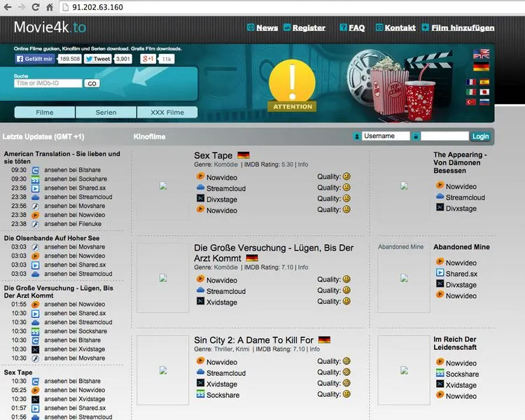Image resolution: width=525 pixels, height=420 pixels.
Task: Focus the address bar showing 91.202.63.160
Action: coord(291,7)
